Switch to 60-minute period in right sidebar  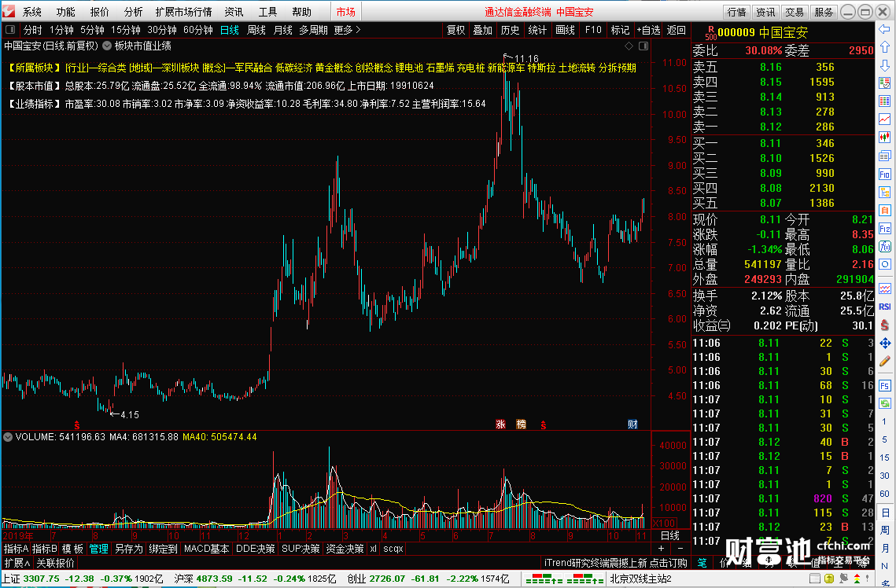tap(884, 493)
